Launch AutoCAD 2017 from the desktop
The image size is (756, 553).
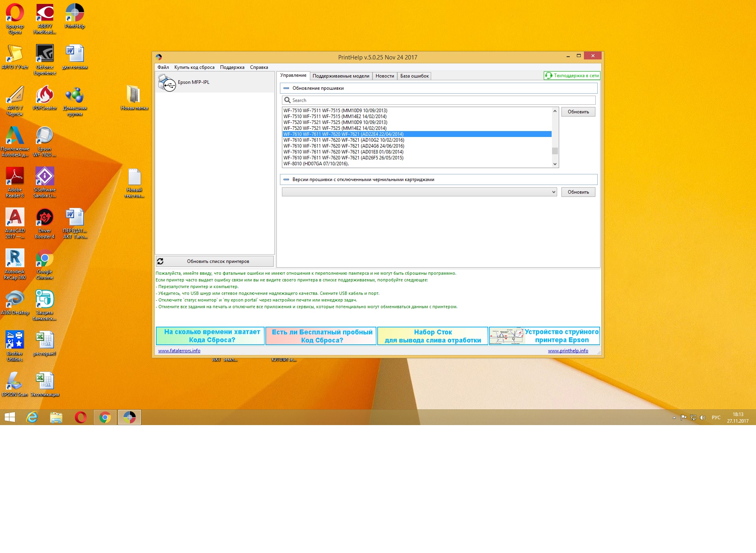15,224
